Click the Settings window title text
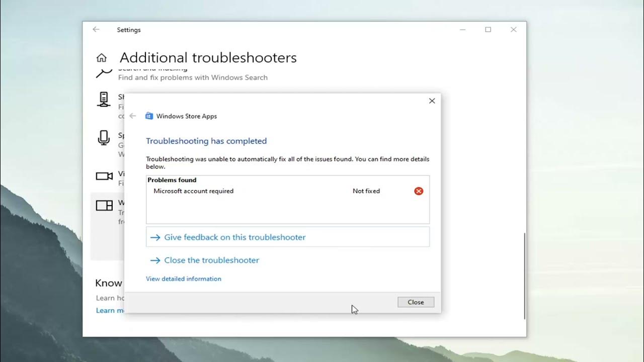 point(129,30)
